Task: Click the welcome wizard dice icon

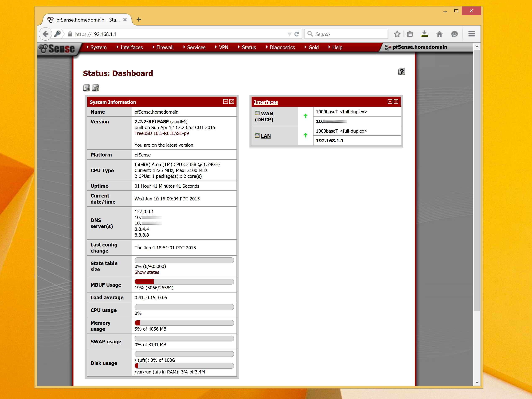Action: [95, 88]
